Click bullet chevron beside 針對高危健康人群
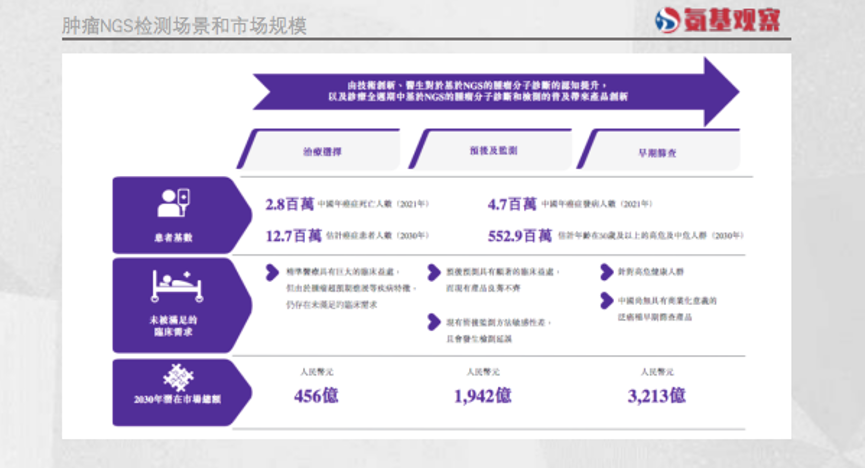 (x=606, y=271)
